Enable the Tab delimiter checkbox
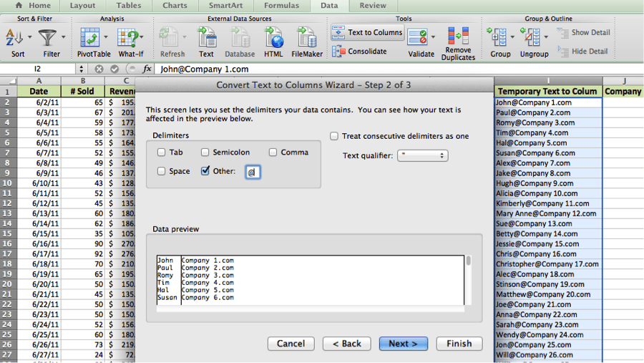 [x=162, y=153]
